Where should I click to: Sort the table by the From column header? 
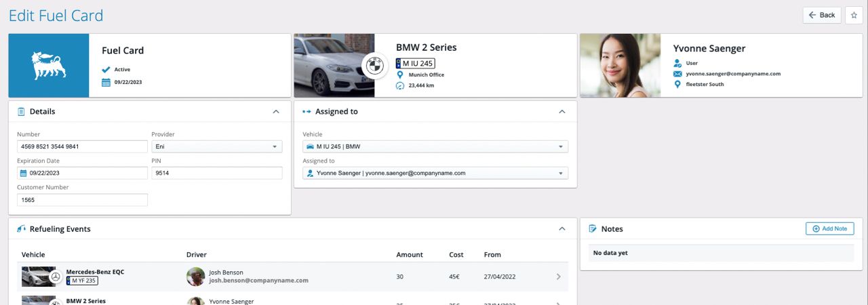pyautogui.click(x=492, y=255)
